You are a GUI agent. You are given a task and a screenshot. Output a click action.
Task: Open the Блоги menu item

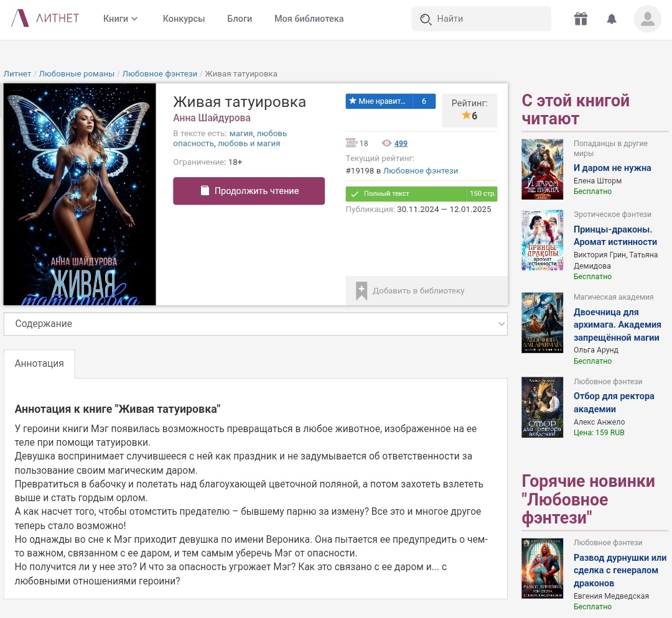pyautogui.click(x=240, y=19)
